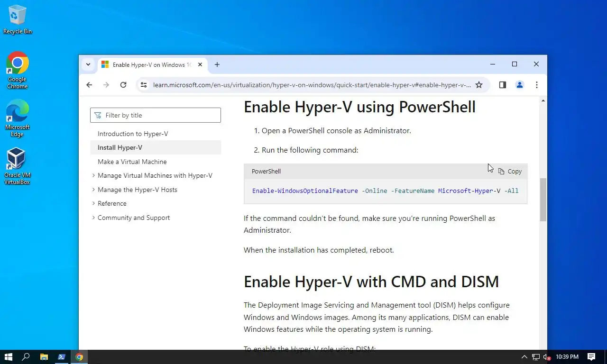This screenshot has height=364, width=607.
Task: Expand the Community and Support section
Action: click(134, 218)
